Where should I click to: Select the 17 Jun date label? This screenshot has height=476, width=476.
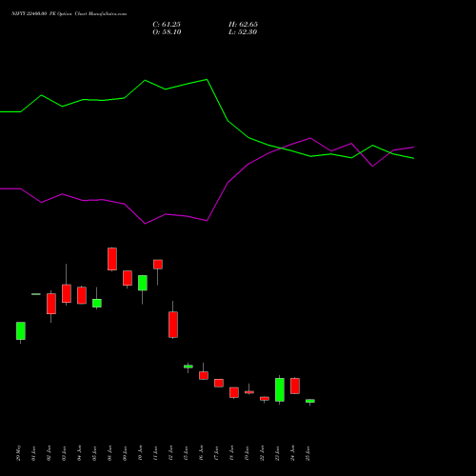216,453
